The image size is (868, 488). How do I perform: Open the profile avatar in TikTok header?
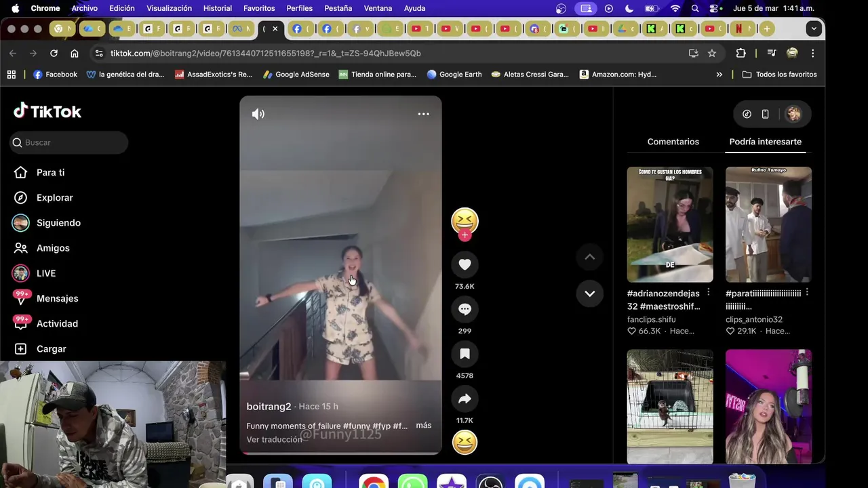[x=793, y=114]
